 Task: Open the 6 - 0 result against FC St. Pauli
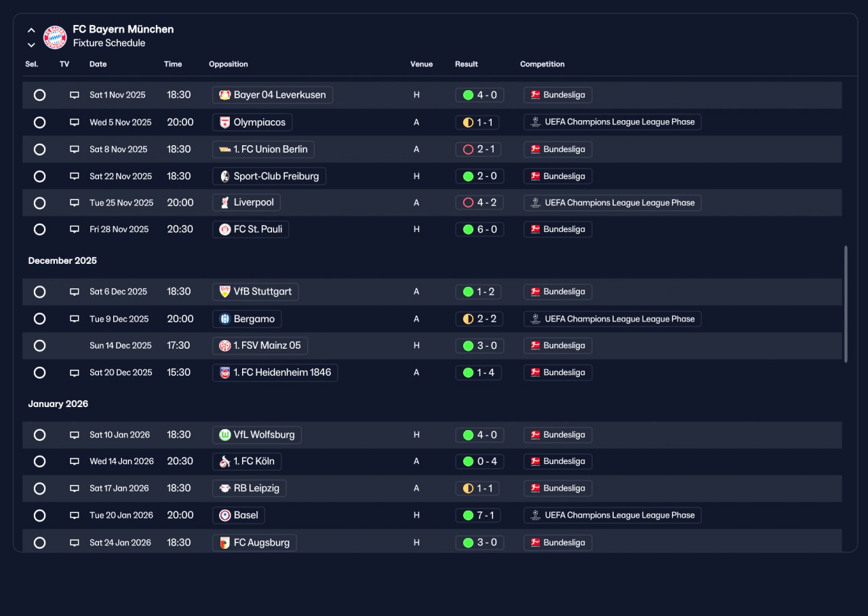coord(479,229)
